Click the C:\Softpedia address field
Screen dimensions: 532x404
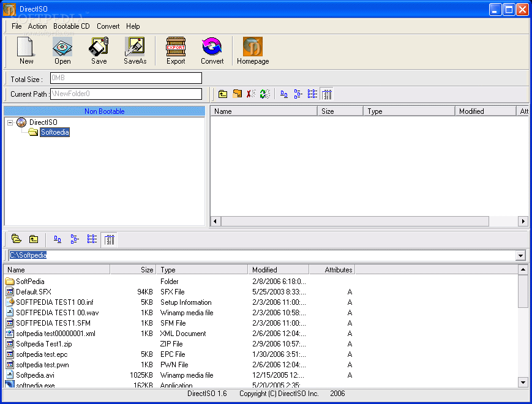tap(262, 255)
